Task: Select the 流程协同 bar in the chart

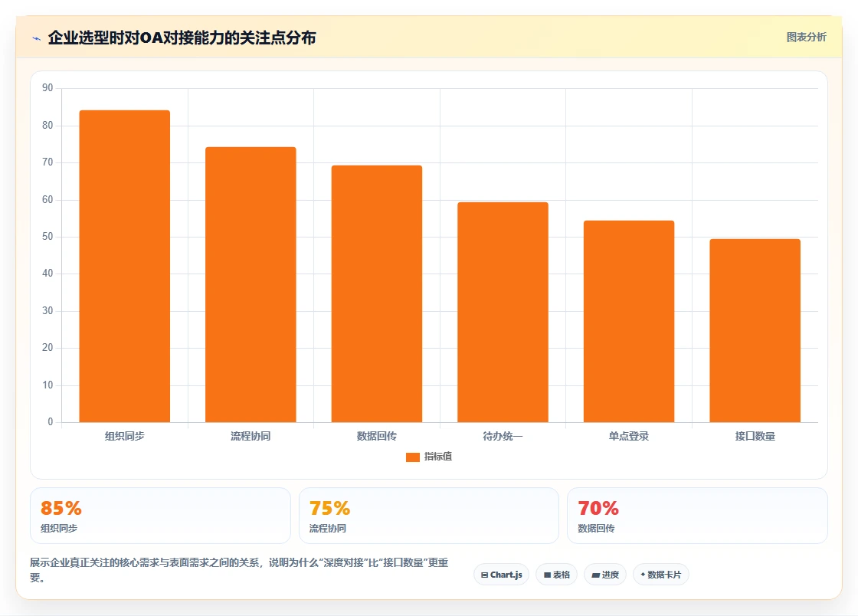Action: (251, 284)
